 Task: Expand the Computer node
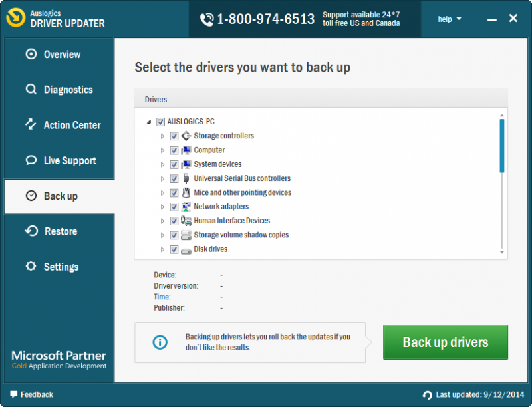(x=162, y=150)
